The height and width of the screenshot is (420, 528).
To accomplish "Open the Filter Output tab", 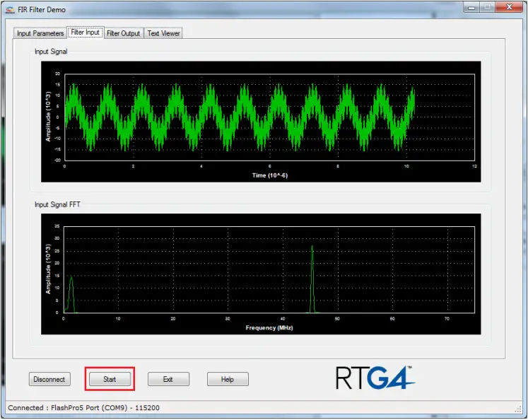I will tap(123, 33).
